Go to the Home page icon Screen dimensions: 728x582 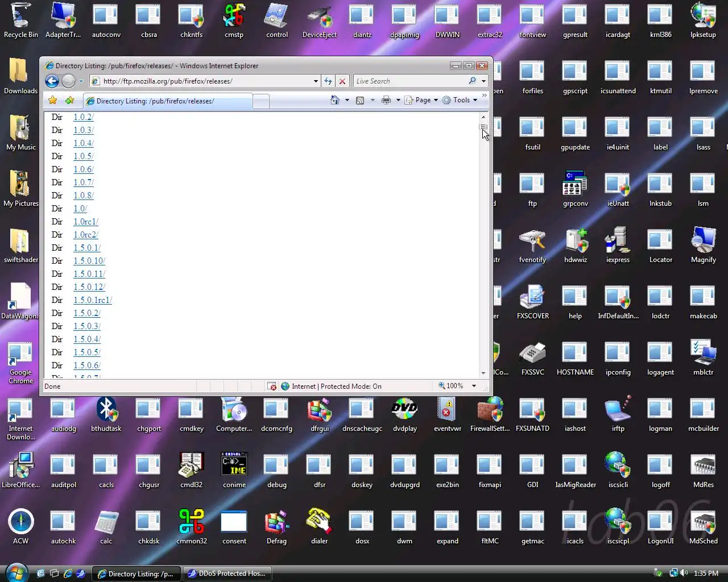(335, 100)
